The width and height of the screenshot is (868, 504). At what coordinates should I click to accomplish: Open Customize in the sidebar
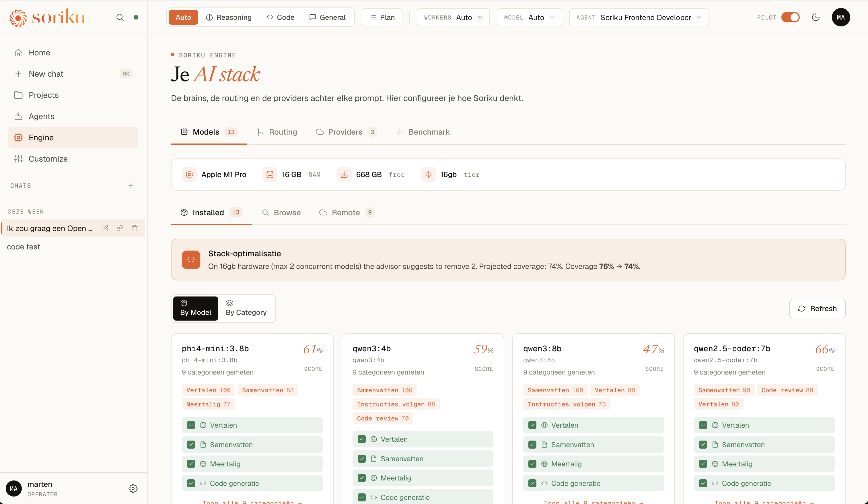point(73,159)
